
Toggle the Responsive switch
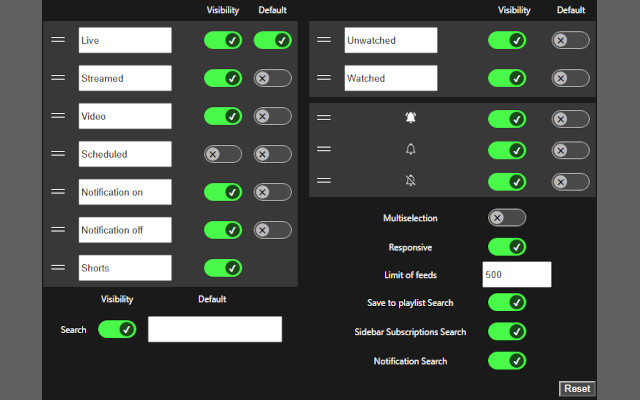coord(507,247)
